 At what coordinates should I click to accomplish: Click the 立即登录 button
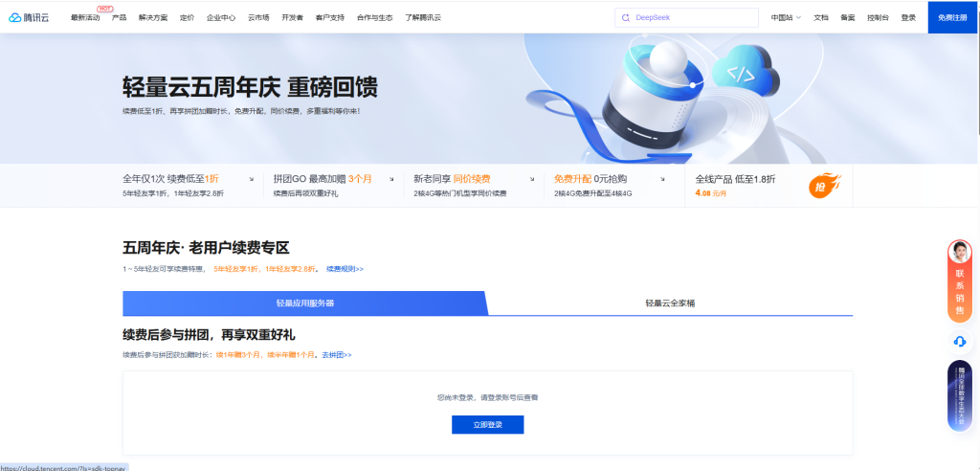tap(487, 425)
